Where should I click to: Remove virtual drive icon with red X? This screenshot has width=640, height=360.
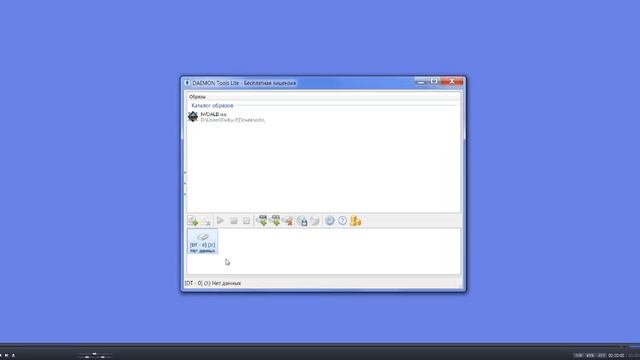[288, 221]
